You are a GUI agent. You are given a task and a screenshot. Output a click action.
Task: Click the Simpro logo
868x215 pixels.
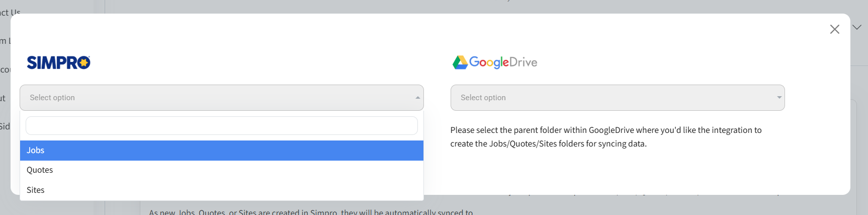click(58, 62)
